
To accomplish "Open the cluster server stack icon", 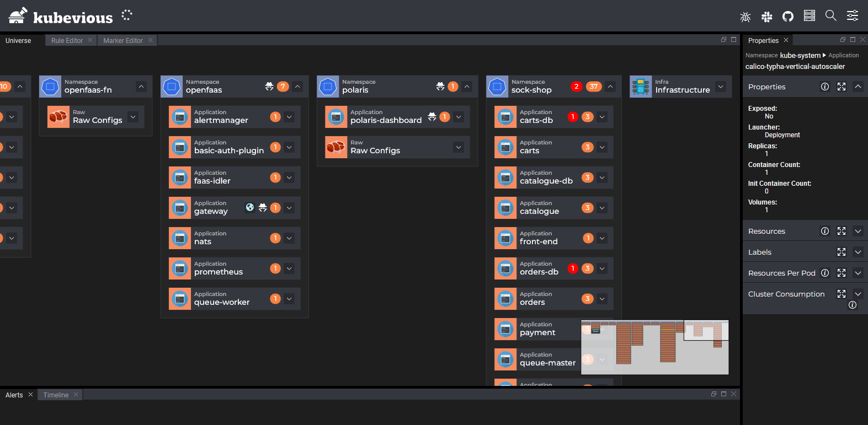I will point(810,16).
